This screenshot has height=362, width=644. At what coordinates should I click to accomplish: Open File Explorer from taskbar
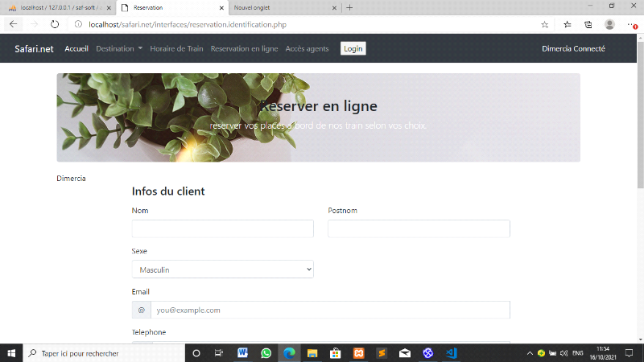(312, 353)
